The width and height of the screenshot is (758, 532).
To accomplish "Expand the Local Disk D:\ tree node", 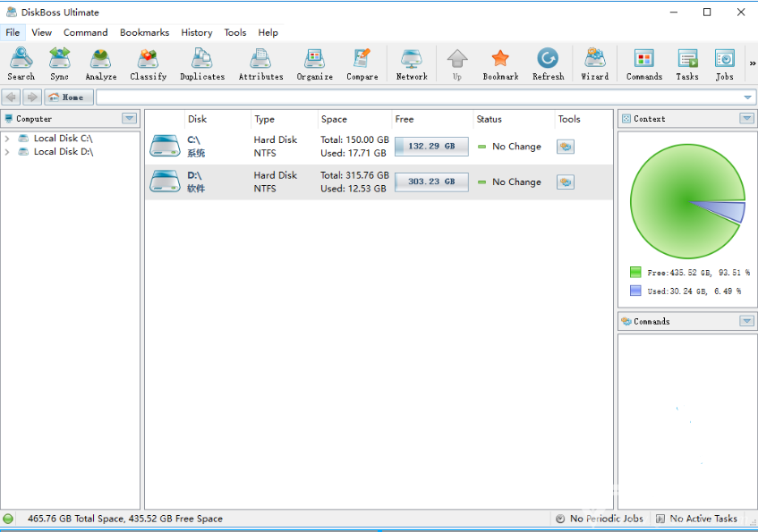I will (7, 152).
